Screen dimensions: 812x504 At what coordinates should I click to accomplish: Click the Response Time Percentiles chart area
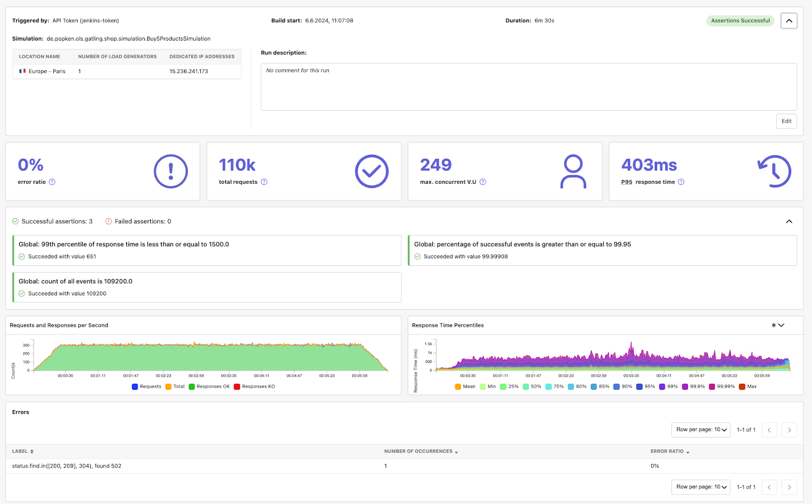coord(613,356)
